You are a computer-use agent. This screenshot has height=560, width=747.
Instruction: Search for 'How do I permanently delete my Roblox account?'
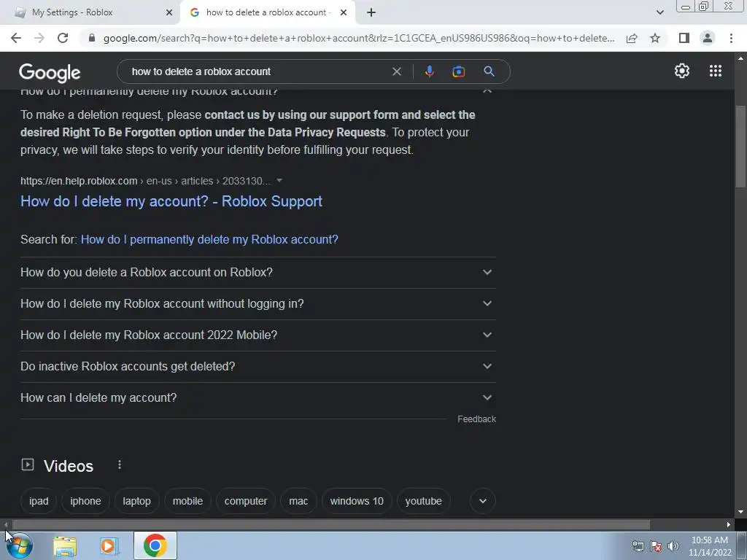(209, 239)
